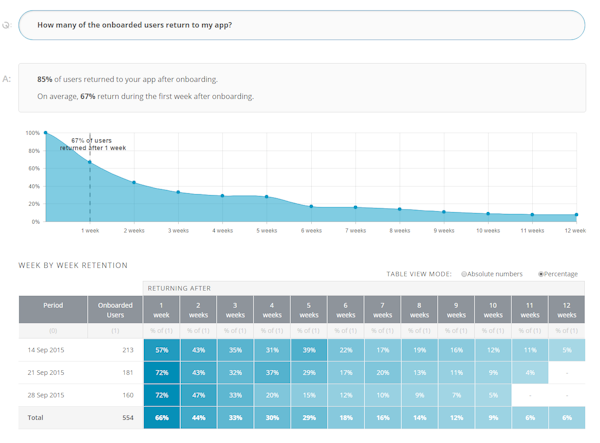Click the question field about onboarded users
The image size is (600, 443).
(301, 25)
